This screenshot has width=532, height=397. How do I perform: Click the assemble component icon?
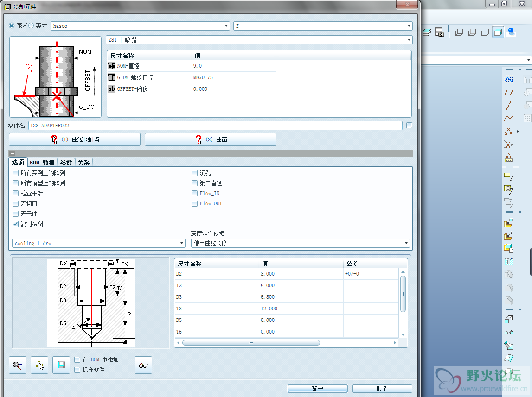click(x=508, y=223)
